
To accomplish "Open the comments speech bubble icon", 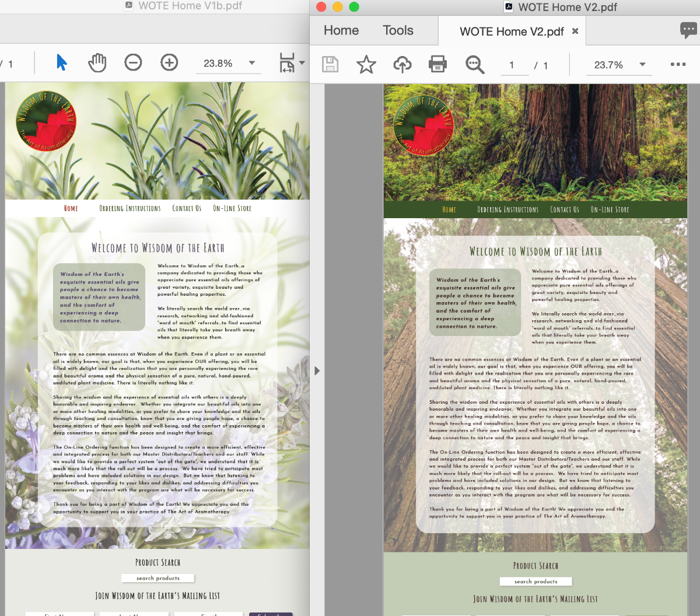I will [688, 30].
